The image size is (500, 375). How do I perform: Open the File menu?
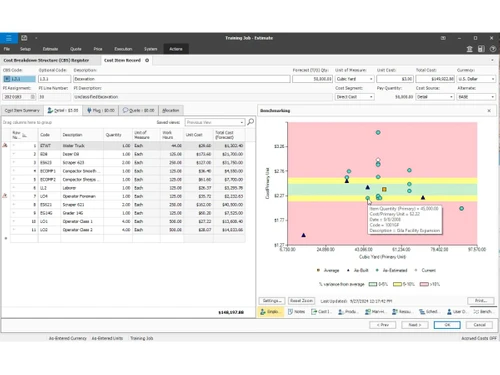pos(7,49)
